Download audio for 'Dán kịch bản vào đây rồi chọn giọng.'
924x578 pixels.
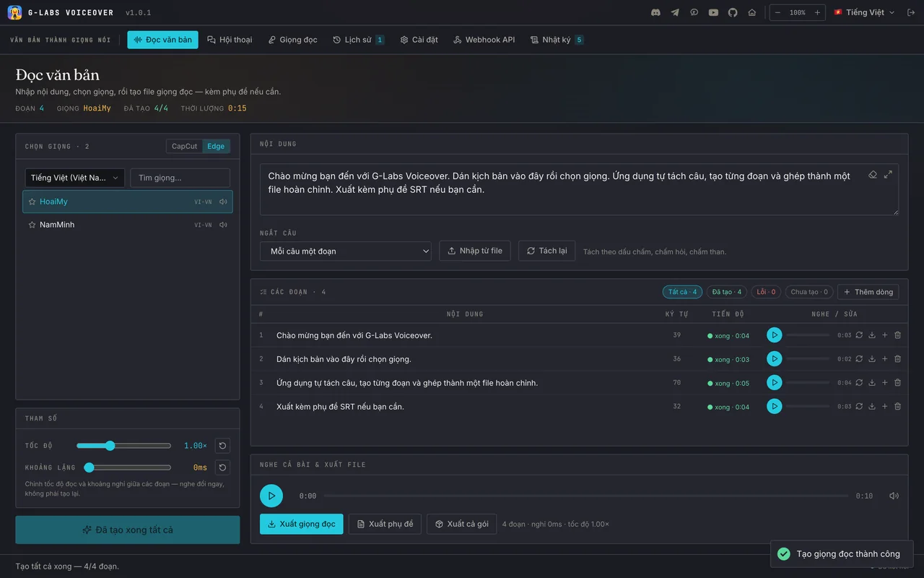click(872, 359)
